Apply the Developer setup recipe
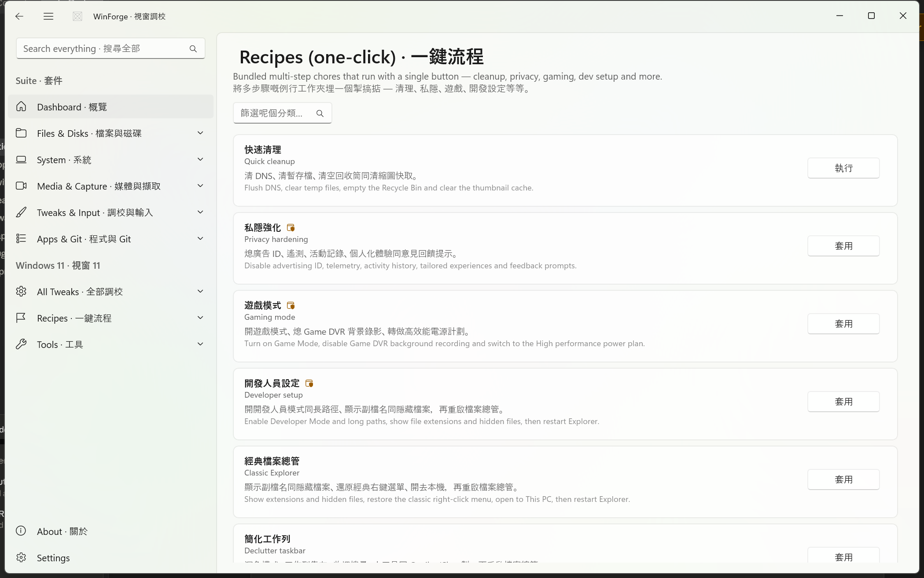Image resolution: width=924 pixels, height=578 pixels. 843,402
